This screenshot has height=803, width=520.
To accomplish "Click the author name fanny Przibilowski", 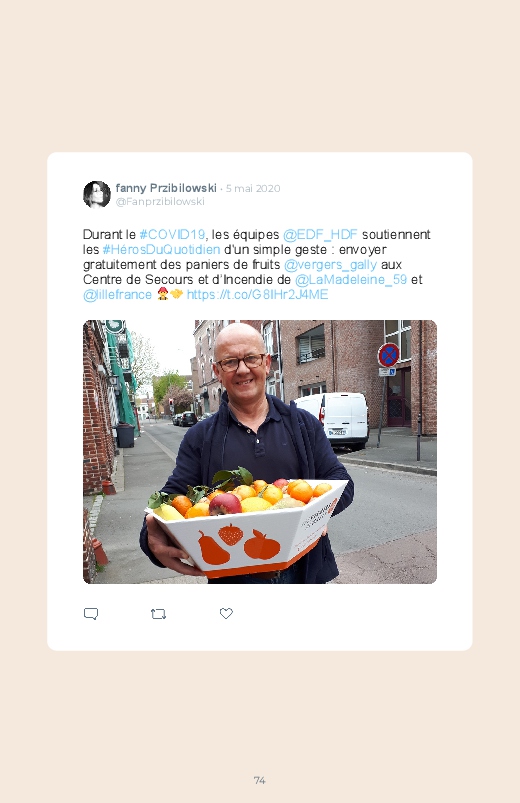I will coord(166,188).
